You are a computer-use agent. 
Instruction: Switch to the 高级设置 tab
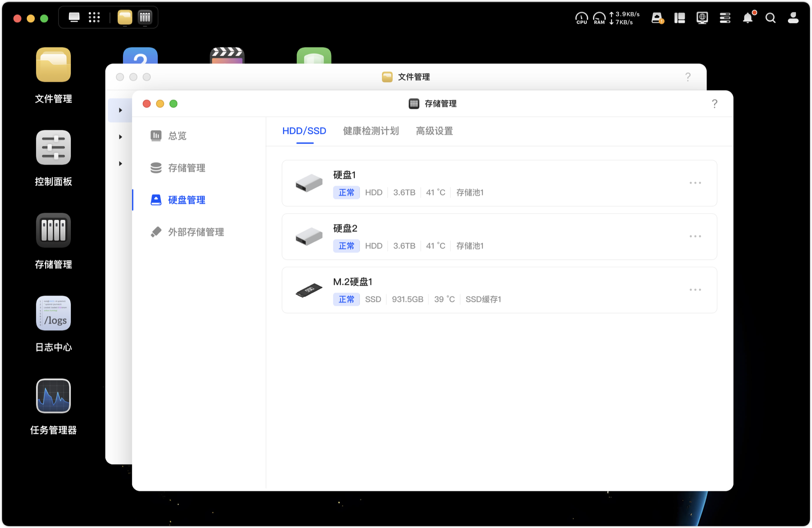click(x=434, y=131)
